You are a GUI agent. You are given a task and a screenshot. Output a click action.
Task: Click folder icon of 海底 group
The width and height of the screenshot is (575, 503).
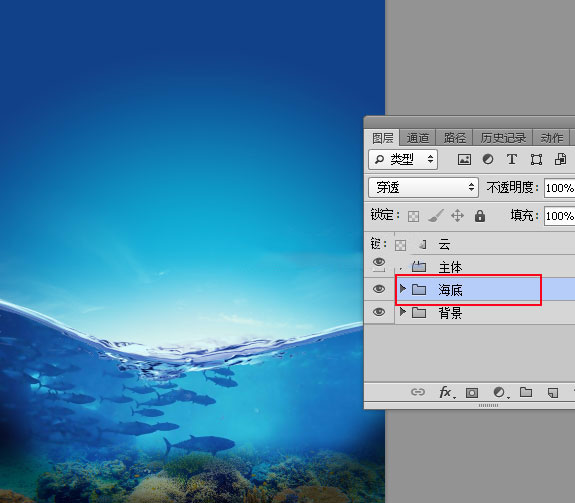coord(419,290)
